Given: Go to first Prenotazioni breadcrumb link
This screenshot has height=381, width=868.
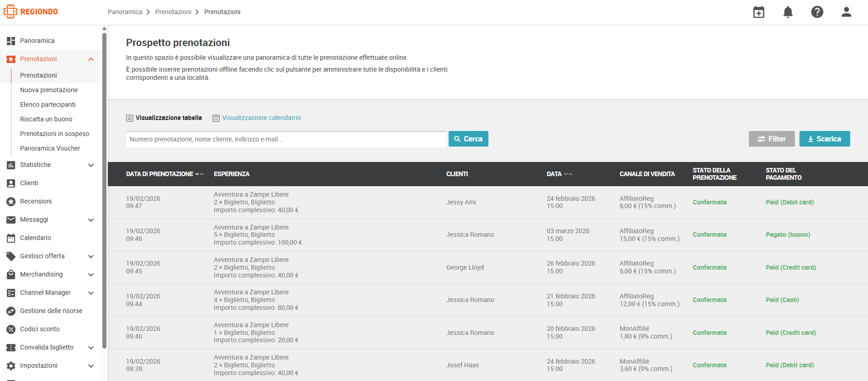Looking at the screenshot, I should coord(173,12).
